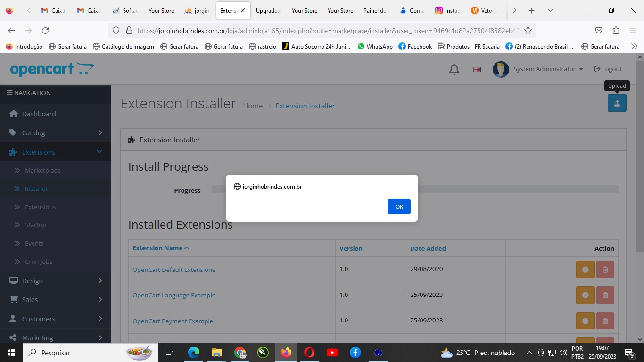Go to Home in the breadcrumb
The image size is (644, 362).
pyautogui.click(x=253, y=106)
